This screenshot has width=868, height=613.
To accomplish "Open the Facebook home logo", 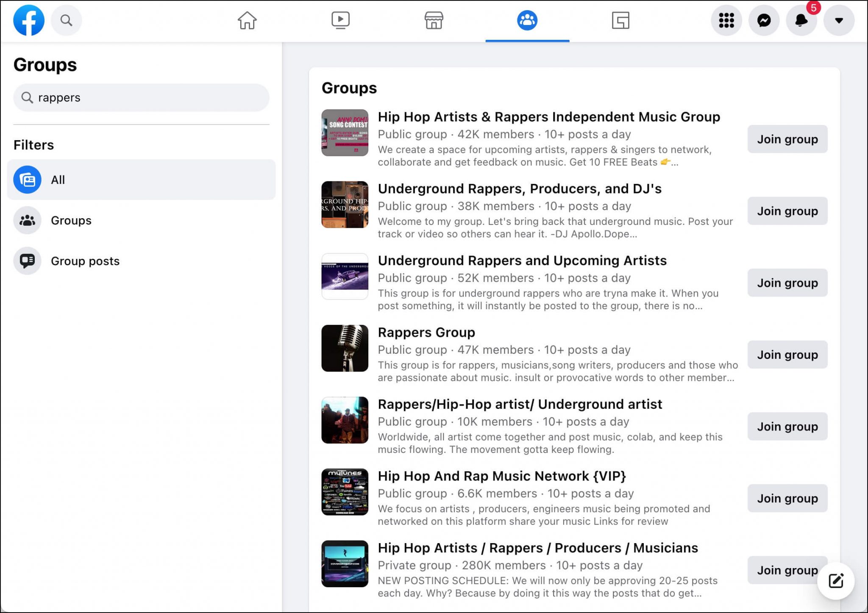I will coord(28,20).
